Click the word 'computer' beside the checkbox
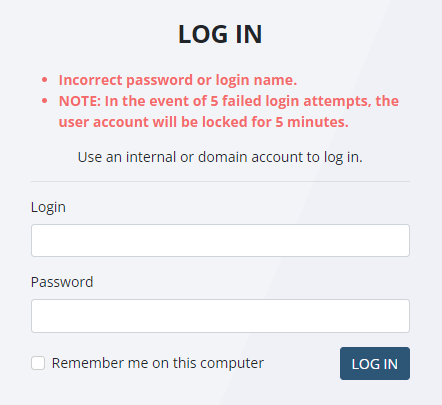The height and width of the screenshot is (405, 442). (x=232, y=363)
